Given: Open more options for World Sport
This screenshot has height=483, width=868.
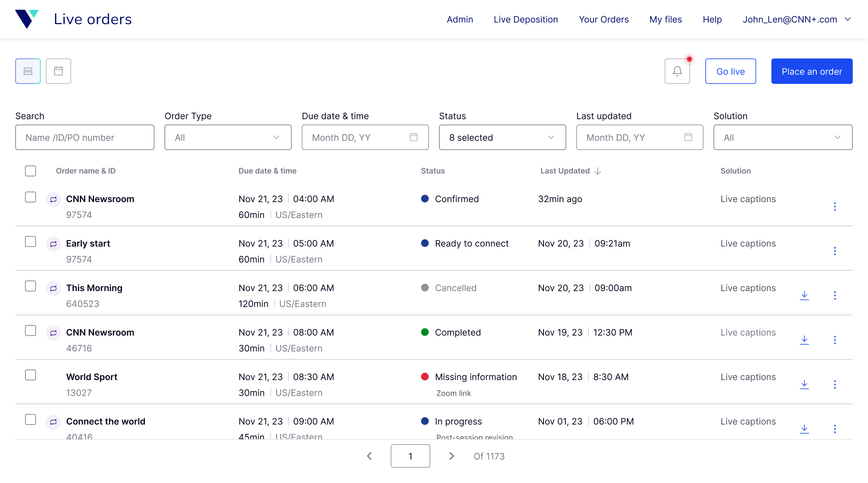Looking at the screenshot, I should pos(835,385).
